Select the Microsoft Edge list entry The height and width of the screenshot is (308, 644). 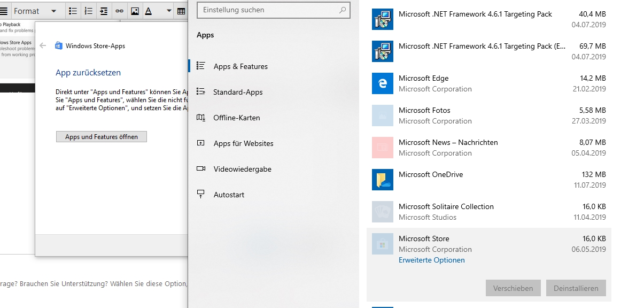click(x=489, y=83)
